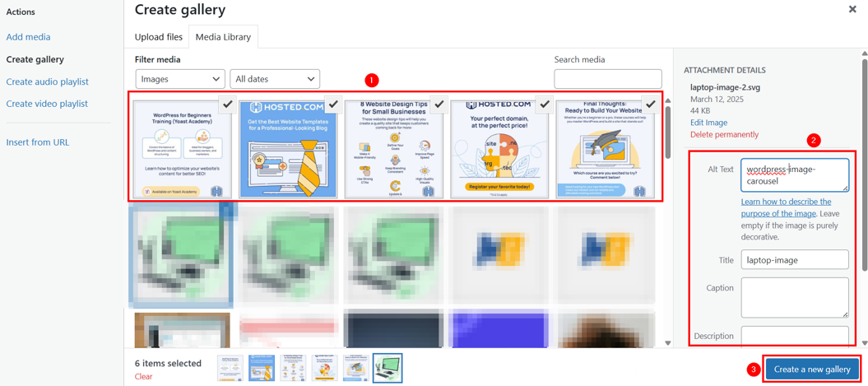Clear the 6 selected items

143,377
